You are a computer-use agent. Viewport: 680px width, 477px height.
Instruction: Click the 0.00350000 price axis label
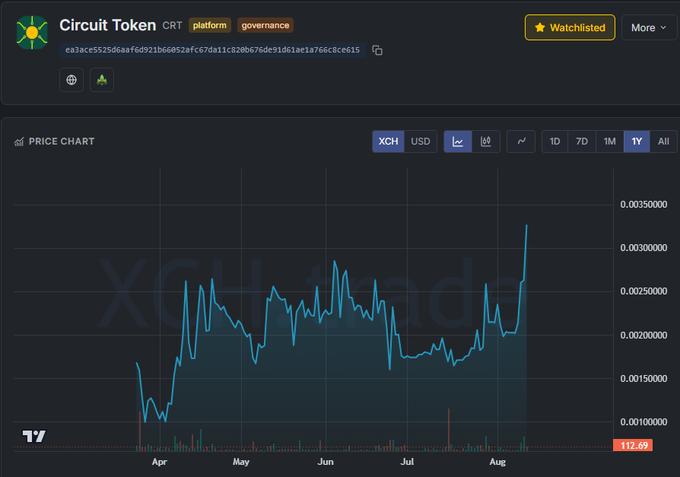click(x=644, y=204)
